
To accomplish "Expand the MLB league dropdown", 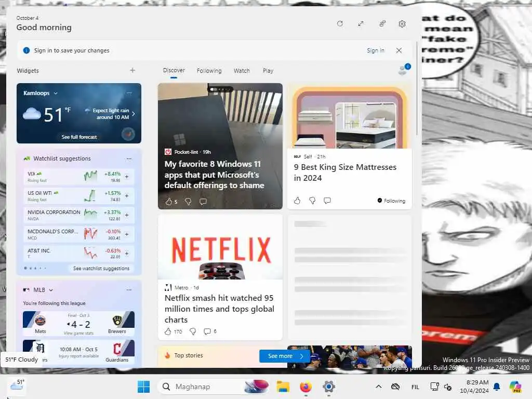I will point(51,290).
